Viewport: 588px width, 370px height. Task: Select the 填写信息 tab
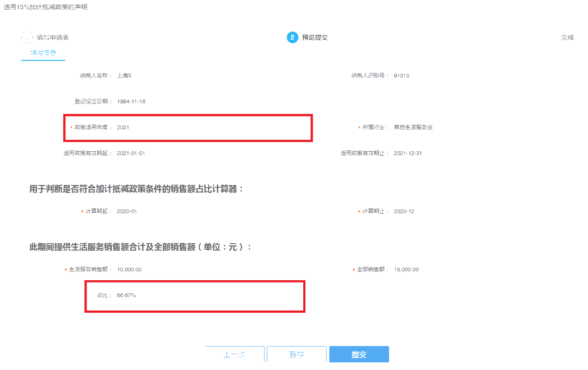43,53
